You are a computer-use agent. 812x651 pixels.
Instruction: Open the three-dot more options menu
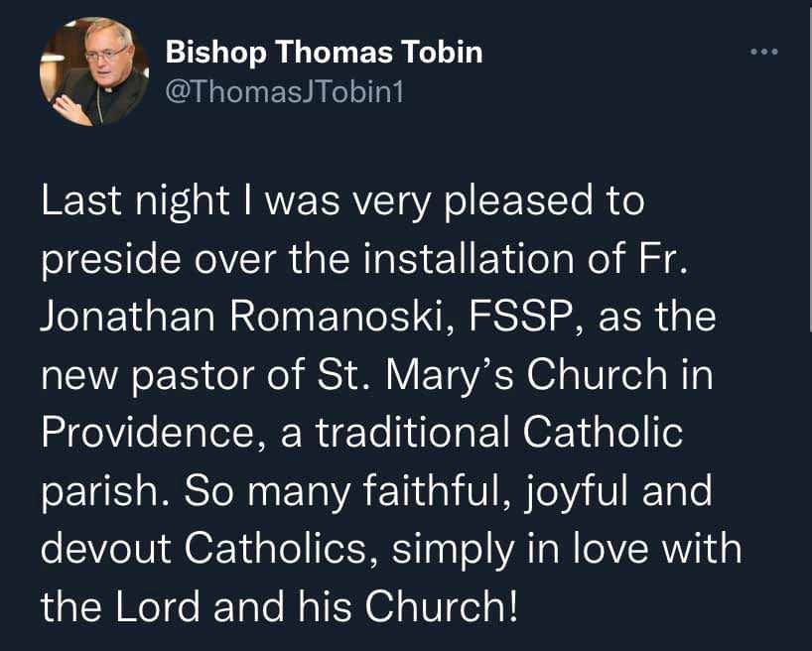pos(764,52)
